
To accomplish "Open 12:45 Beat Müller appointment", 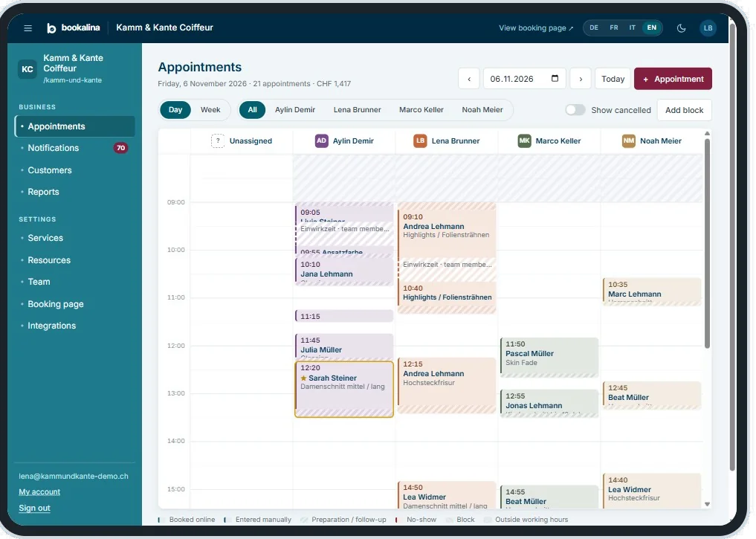I will click(x=652, y=396).
